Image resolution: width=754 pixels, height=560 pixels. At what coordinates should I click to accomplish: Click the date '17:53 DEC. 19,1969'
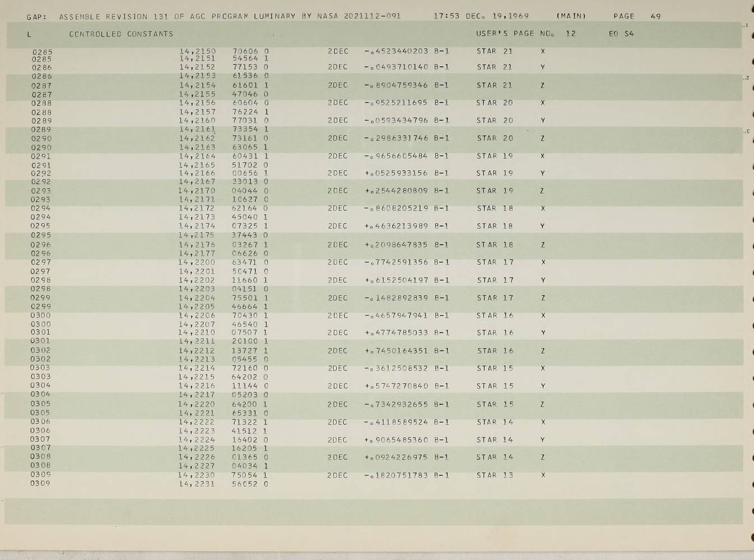tap(481, 16)
